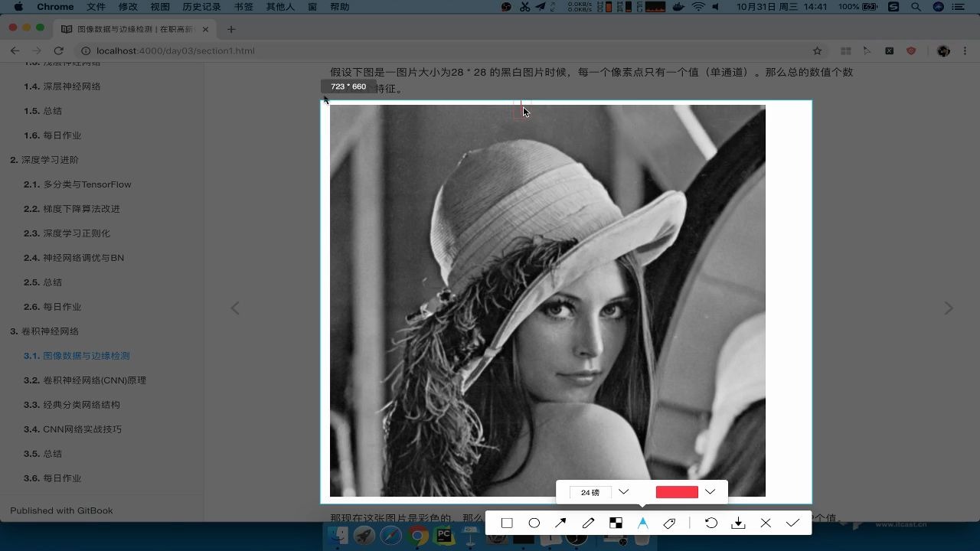The width and height of the screenshot is (980, 551).
Task: Confirm the screenshot with checkmark icon
Action: pyautogui.click(x=792, y=523)
